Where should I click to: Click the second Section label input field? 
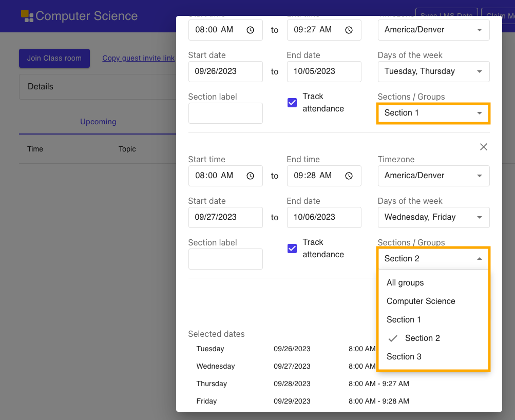coord(225,259)
